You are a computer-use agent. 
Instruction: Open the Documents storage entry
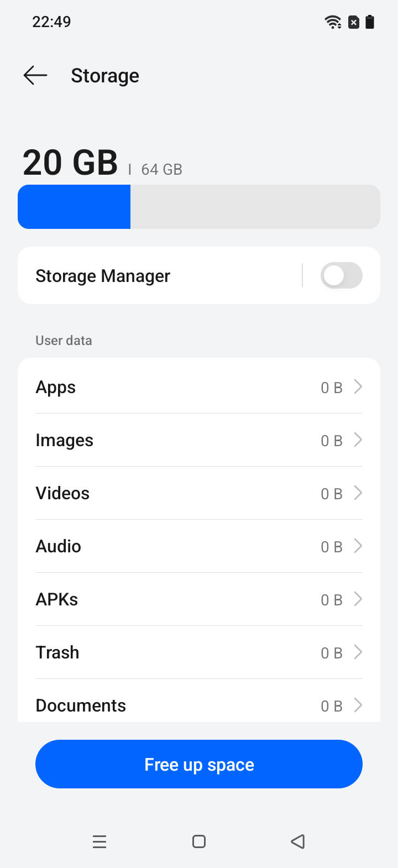(x=199, y=700)
